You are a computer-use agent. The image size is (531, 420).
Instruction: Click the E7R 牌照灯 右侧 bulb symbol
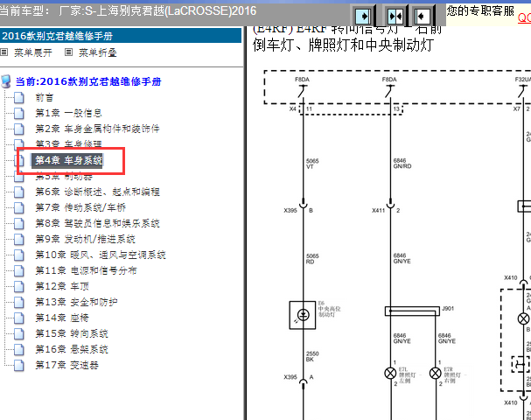[436, 374]
